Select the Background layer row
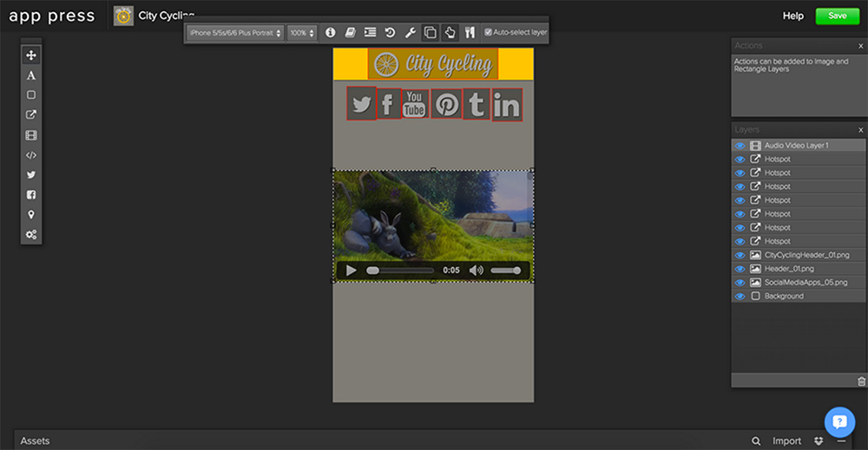The image size is (868, 450). point(799,297)
